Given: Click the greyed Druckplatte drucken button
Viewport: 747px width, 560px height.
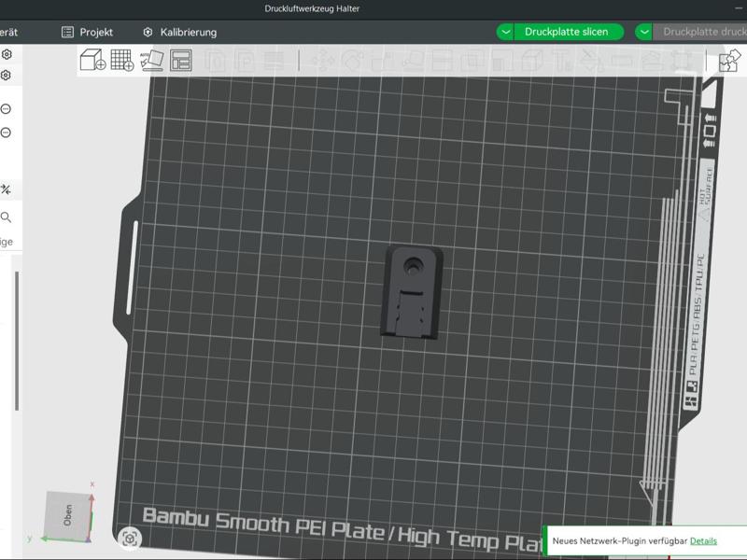Looking at the screenshot, I should (x=699, y=32).
